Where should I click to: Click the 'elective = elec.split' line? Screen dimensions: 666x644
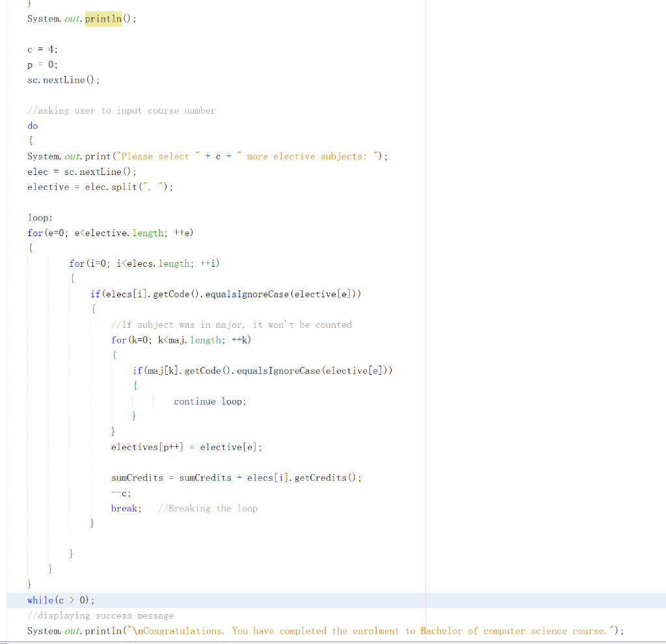[x=100, y=187]
